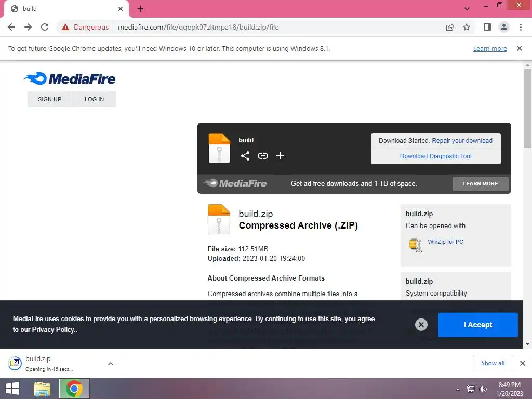The height and width of the screenshot is (399, 532).
Task: Close the build tab
Action: (x=121, y=9)
